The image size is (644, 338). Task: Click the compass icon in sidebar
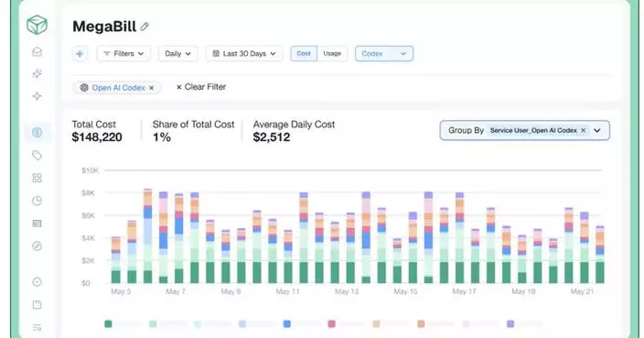(37, 245)
